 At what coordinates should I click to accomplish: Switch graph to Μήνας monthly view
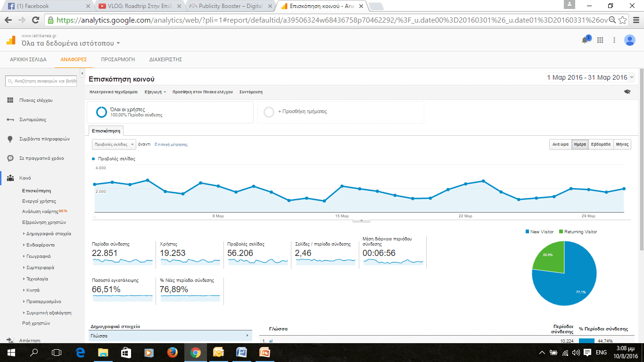tap(622, 144)
